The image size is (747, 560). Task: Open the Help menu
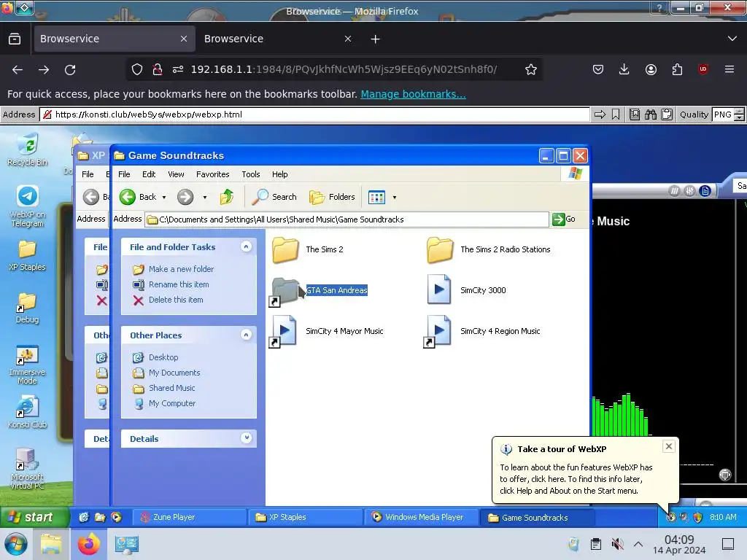pyautogui.click(x=279, y=174)
